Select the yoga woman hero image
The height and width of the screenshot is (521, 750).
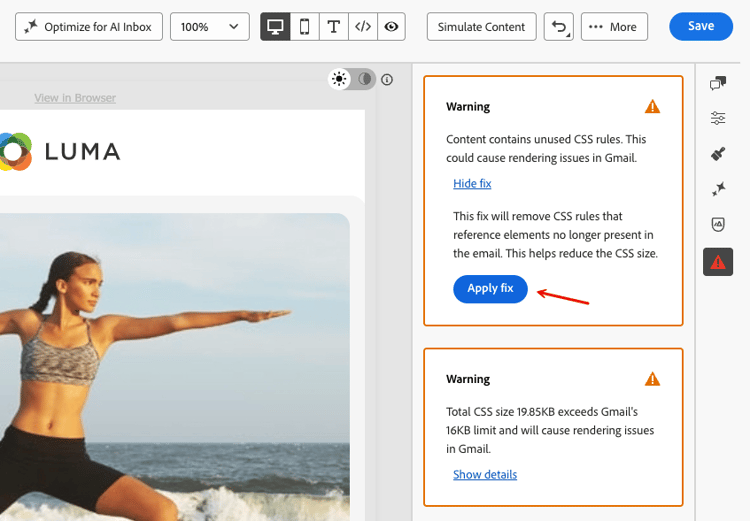175,367
